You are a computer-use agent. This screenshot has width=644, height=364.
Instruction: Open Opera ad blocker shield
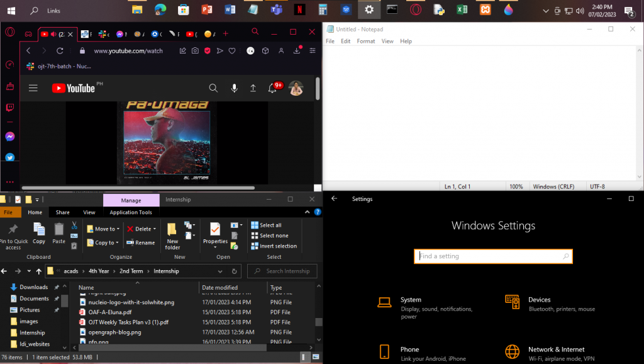tap(208, 50)
